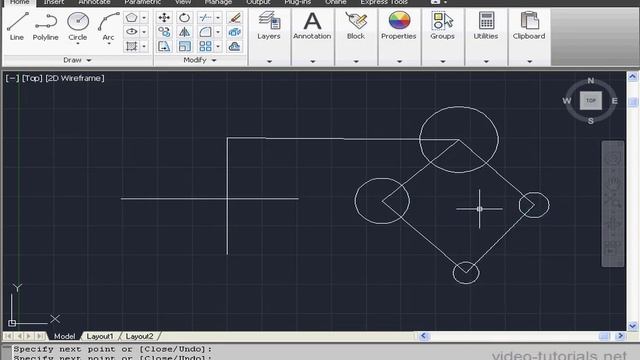Activate the Mirror tool
The height and width of the screenshot is (360, 640).
point(184,32)
